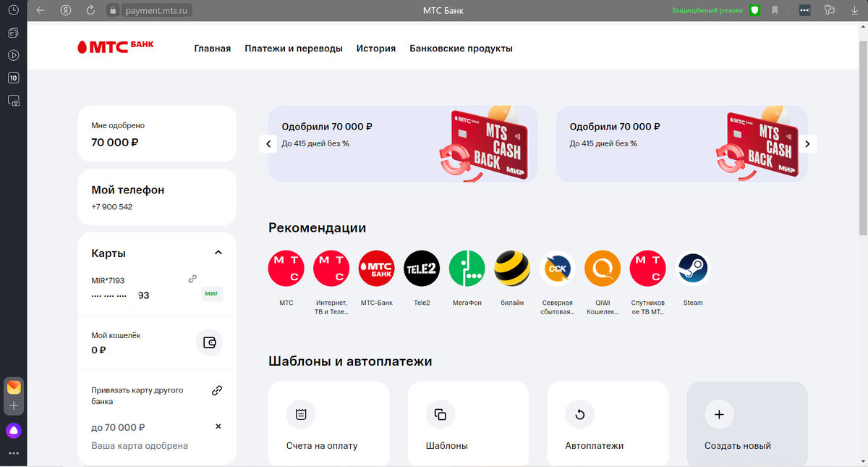Pick the билайн payment icon

click(512, 269)
